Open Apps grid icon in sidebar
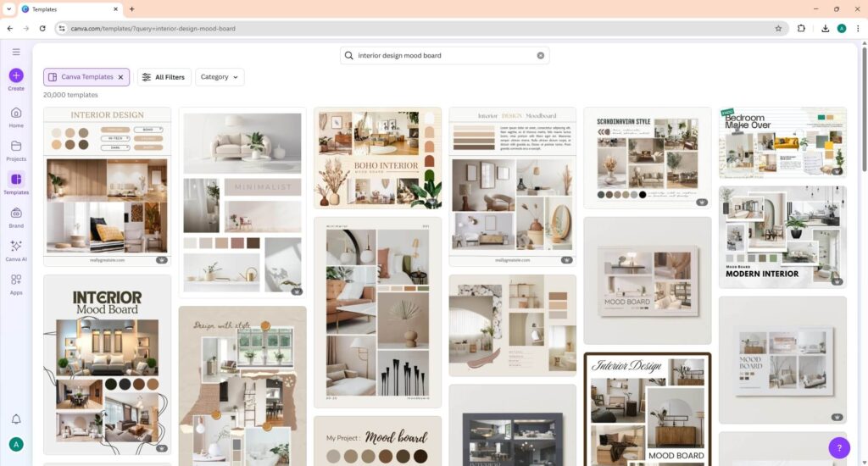 (16, 280)
